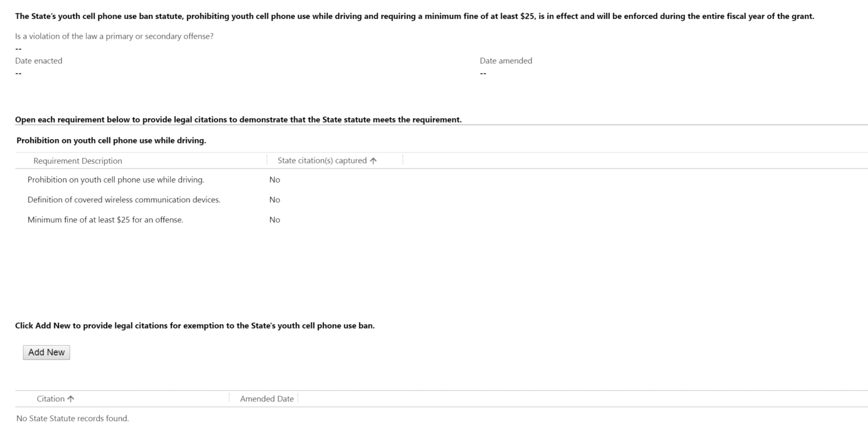Image resolution: width=868 pixels, height=448 pixels.
Task: Click the sort arrow beside State citation(s) captured
Action: 374,161
